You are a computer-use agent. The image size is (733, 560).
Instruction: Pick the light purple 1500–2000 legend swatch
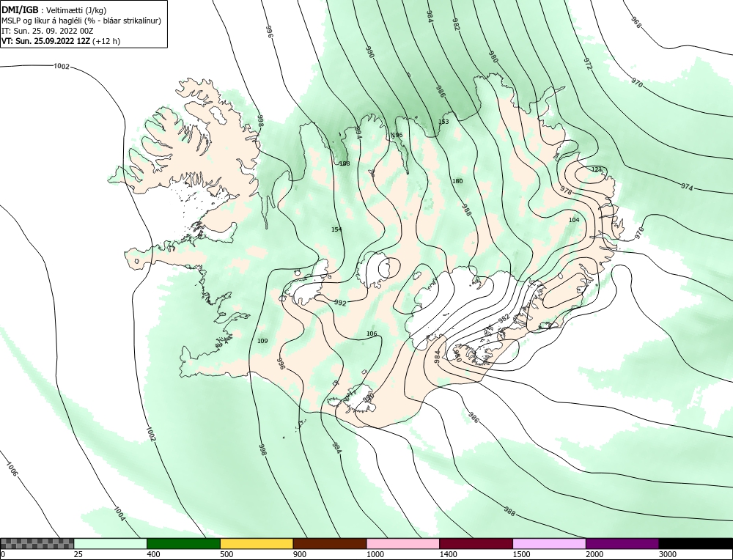(549, 543)
